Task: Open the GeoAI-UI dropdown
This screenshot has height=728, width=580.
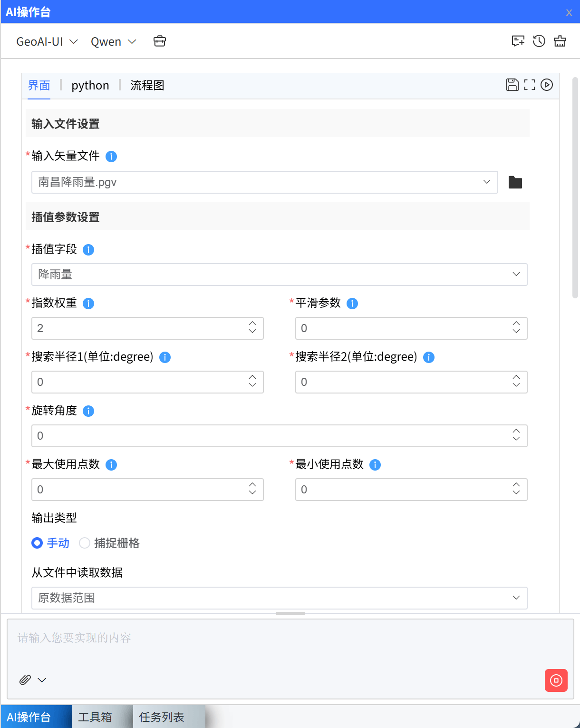Action: coord(47,42)
